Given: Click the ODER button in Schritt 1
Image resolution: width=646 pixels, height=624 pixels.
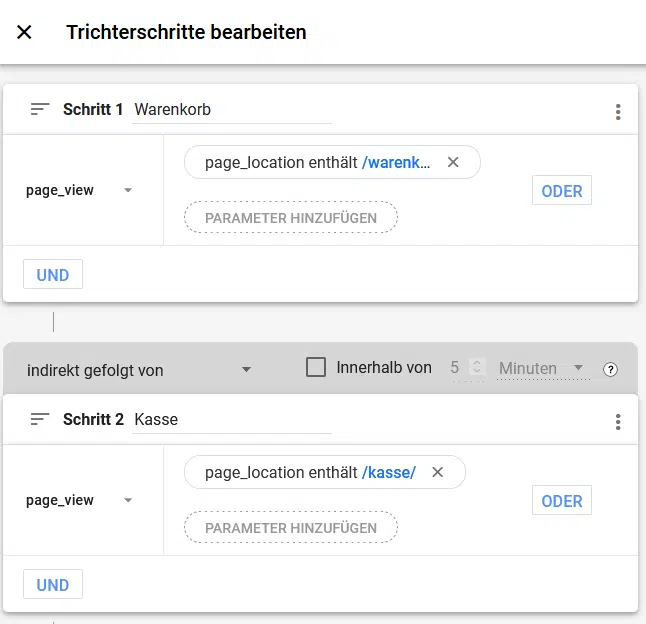Looking at the screenshot, I should tap(562, 190).
